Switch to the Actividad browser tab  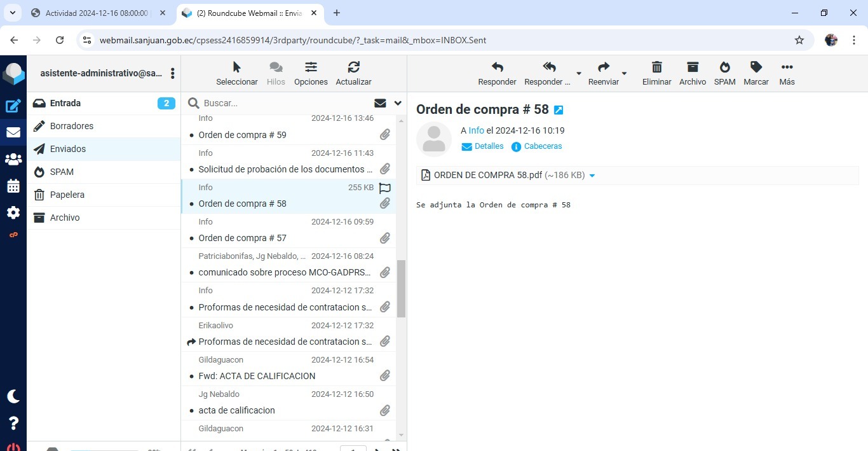pos(97,13)
